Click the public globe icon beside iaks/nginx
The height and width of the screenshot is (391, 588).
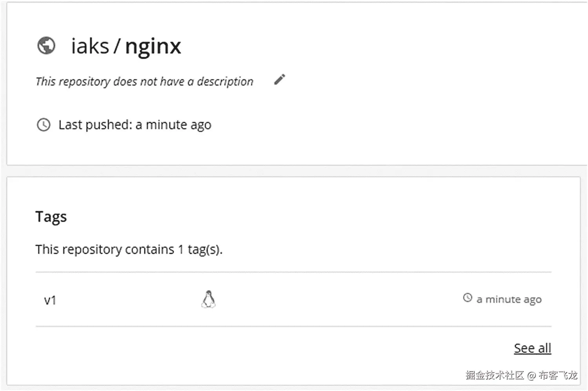pyautogui.click(x=46, y=45)
